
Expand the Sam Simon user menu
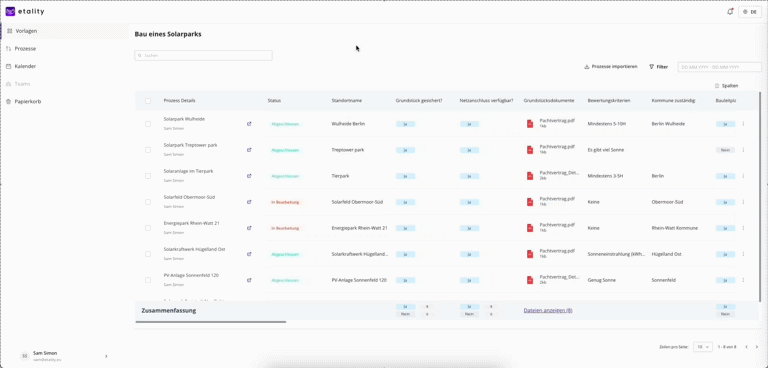(106, 356)
